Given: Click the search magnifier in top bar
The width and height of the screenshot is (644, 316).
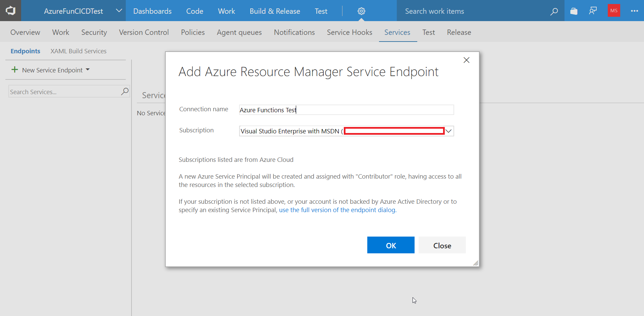Looking at the screenshot, I should [554, 11].
